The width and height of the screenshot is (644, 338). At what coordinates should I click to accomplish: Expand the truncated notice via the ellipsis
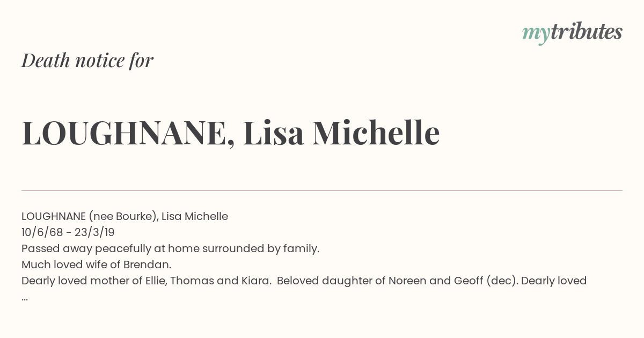pos(25,297)
